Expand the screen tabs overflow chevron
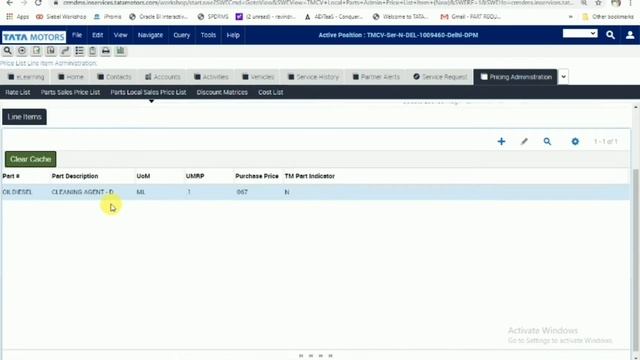640x360 pixels. pyautogui.click(x=563, y=77)
